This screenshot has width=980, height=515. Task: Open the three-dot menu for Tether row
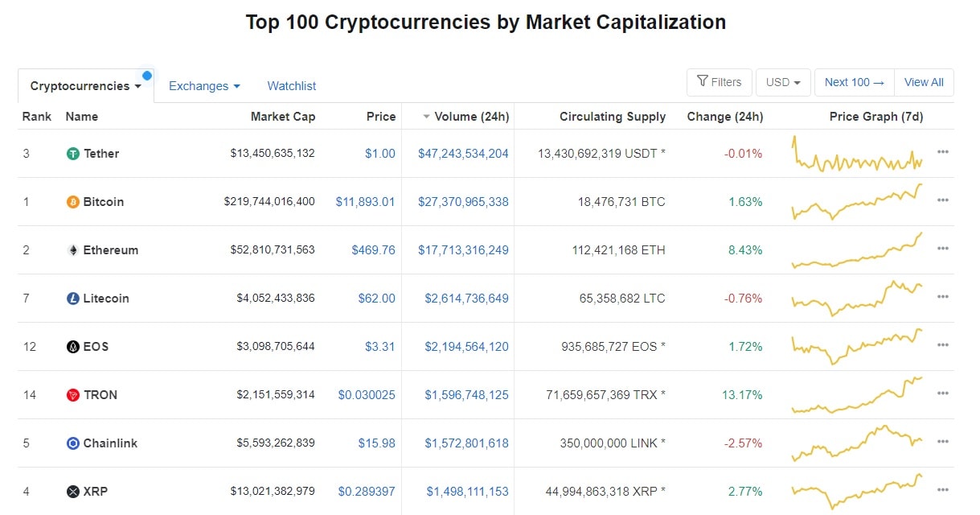click(943, 152)
